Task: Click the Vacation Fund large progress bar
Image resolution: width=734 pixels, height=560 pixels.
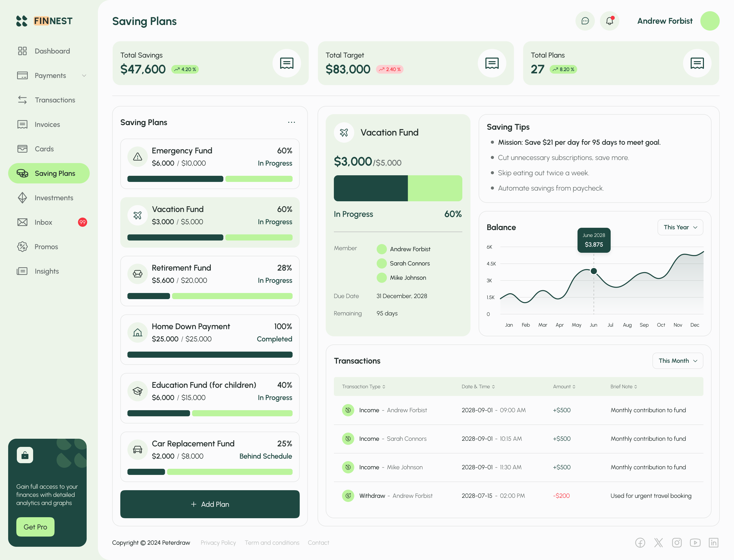Action: [398, 188]
